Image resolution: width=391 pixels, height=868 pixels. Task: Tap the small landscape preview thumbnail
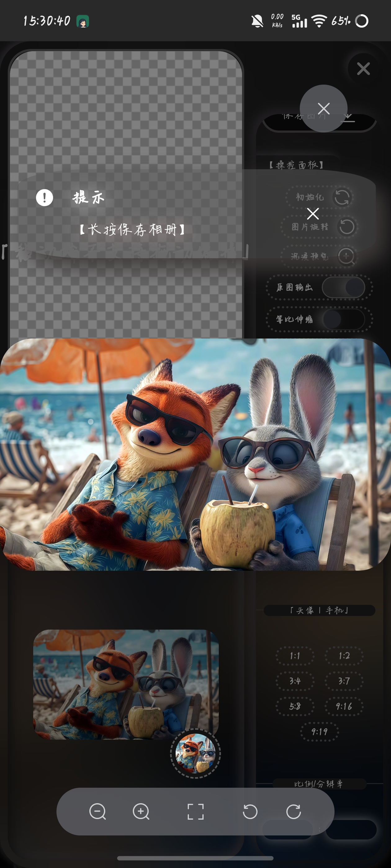click(x=126, y=684)
